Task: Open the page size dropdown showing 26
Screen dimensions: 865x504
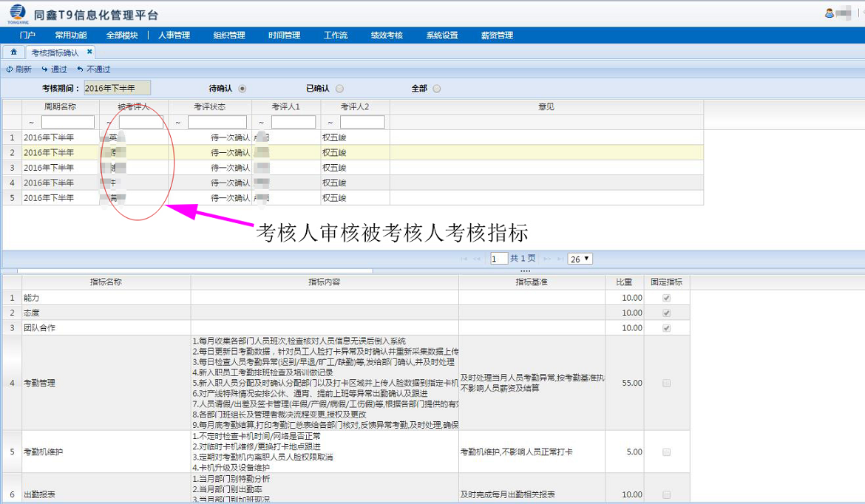Action: pos(580,259)
